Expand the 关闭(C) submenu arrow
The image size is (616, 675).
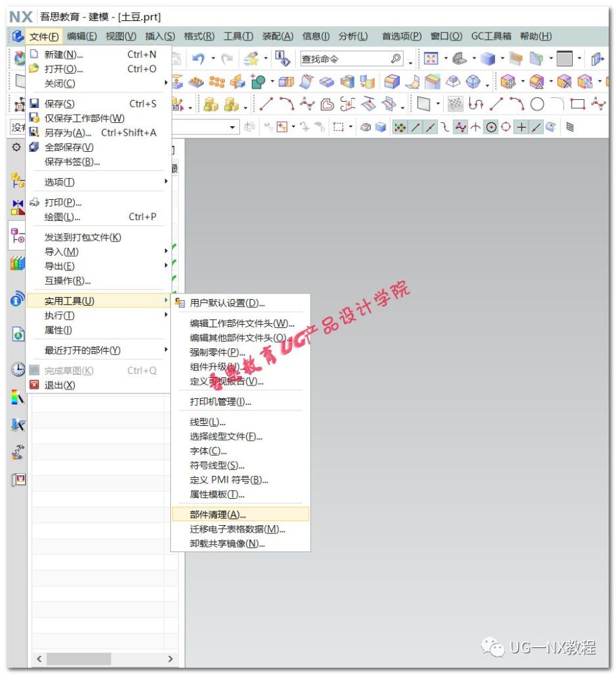(x=166, y=82)
